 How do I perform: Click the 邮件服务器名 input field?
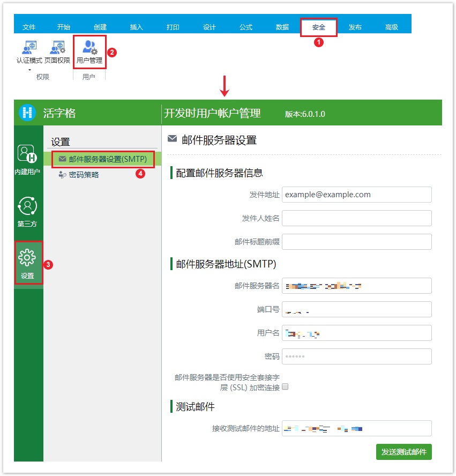click(357, 286)
